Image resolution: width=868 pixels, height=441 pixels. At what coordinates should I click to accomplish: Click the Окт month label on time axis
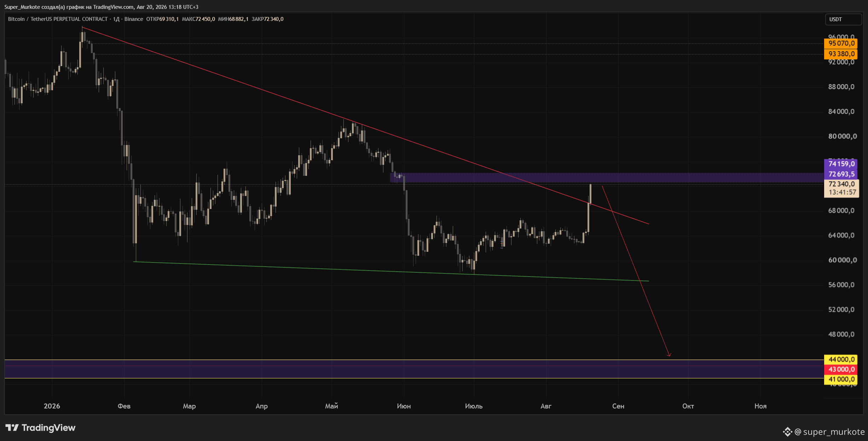point(688,406)
